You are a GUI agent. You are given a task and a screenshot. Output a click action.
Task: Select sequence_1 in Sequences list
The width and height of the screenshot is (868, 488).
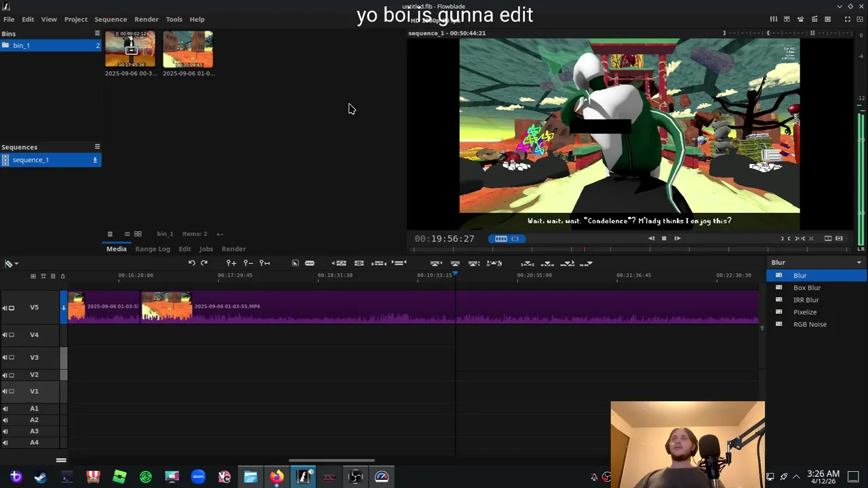tap(51, 160)
